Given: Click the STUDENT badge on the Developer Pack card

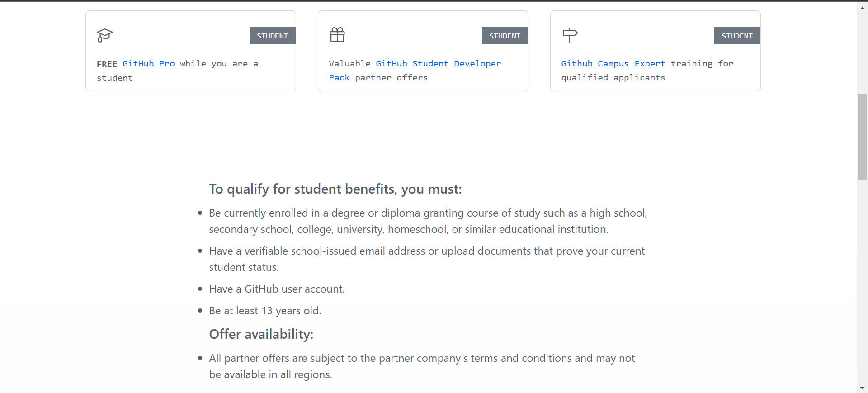Looking at the screenshot, I should (505, 36).
